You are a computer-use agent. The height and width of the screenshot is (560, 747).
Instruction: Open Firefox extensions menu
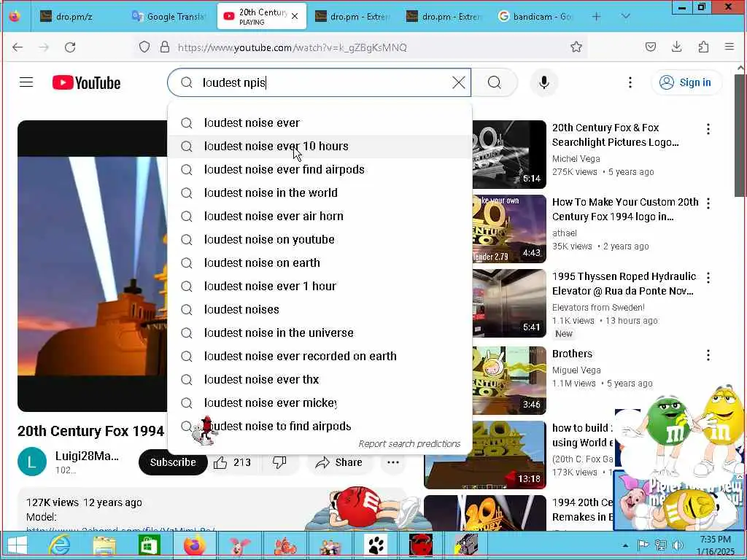click(703, 47)
